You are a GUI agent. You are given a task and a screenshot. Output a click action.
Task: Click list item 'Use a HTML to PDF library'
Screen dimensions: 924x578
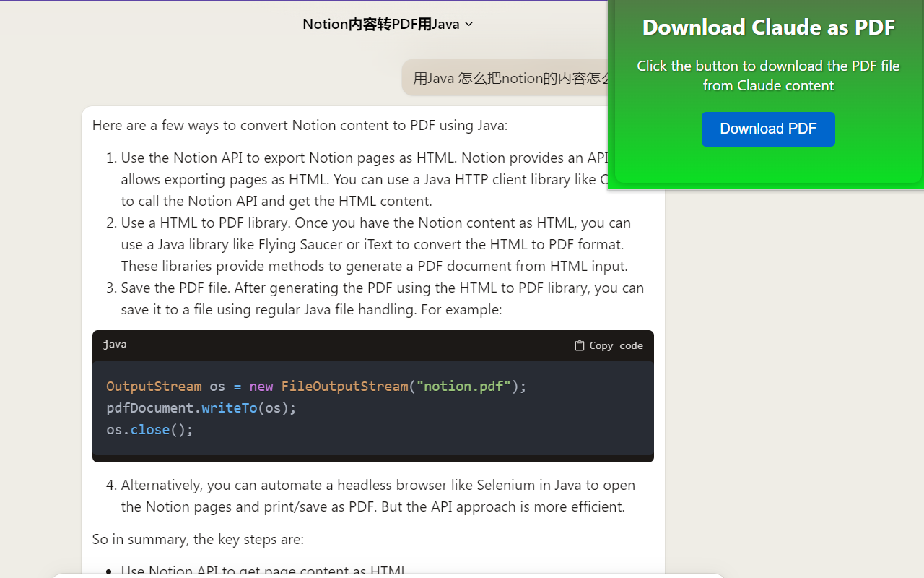(x=375, y=244)
